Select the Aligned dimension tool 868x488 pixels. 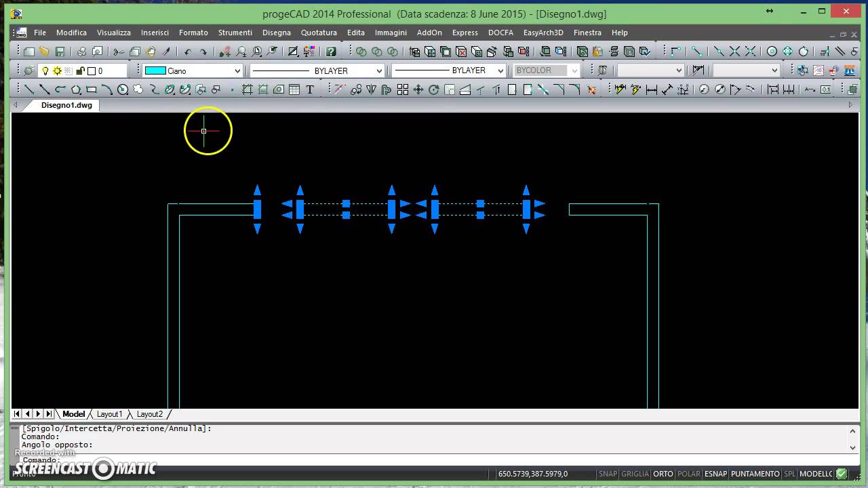[x=667, y=89]
